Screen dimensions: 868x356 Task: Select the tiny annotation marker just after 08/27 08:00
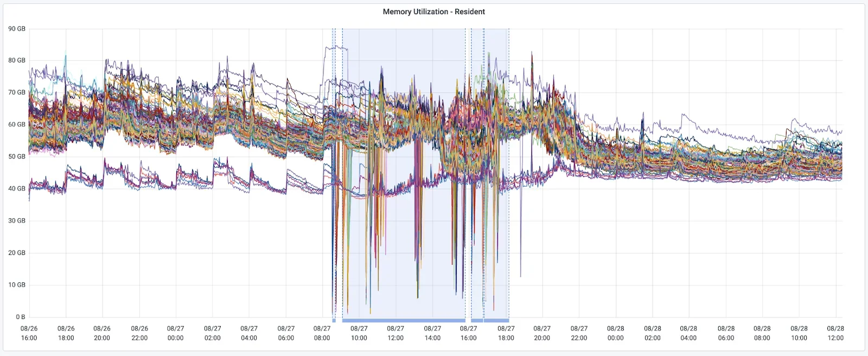334,321
